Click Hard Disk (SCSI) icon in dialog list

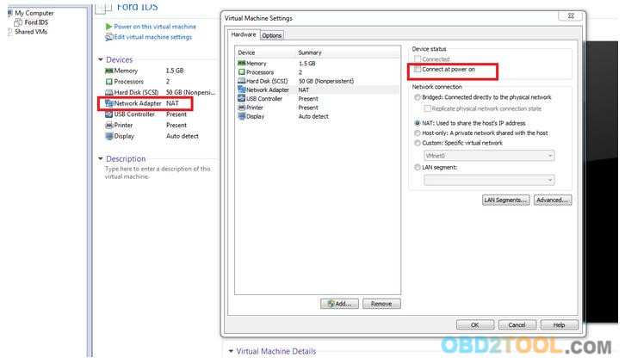pos(241,81)
